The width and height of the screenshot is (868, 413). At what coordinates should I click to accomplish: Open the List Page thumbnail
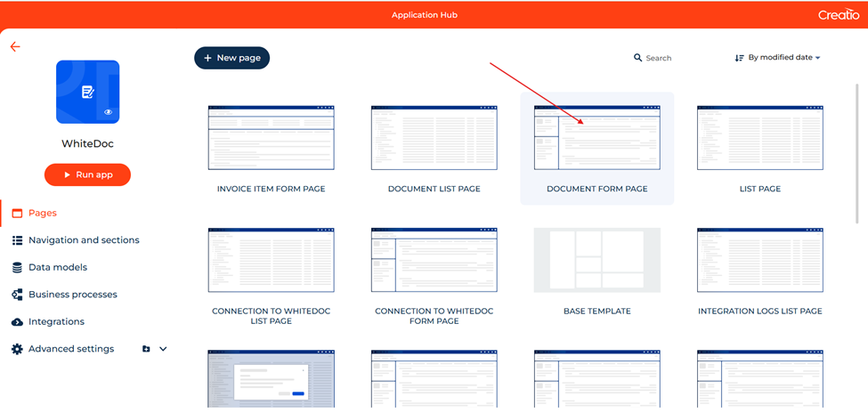coord(760,138)
